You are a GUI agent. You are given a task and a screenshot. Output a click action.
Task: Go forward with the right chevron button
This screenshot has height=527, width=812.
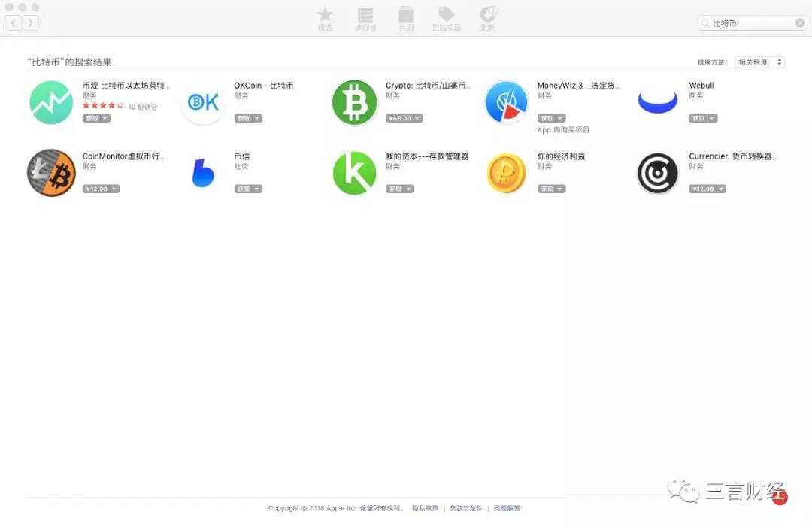click(31, 23)
